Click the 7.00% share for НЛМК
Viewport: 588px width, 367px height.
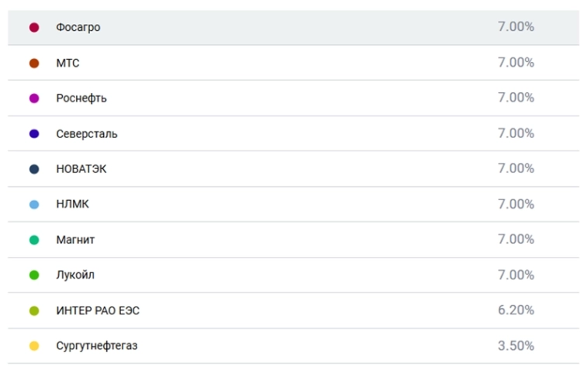[x=516, y=204]
